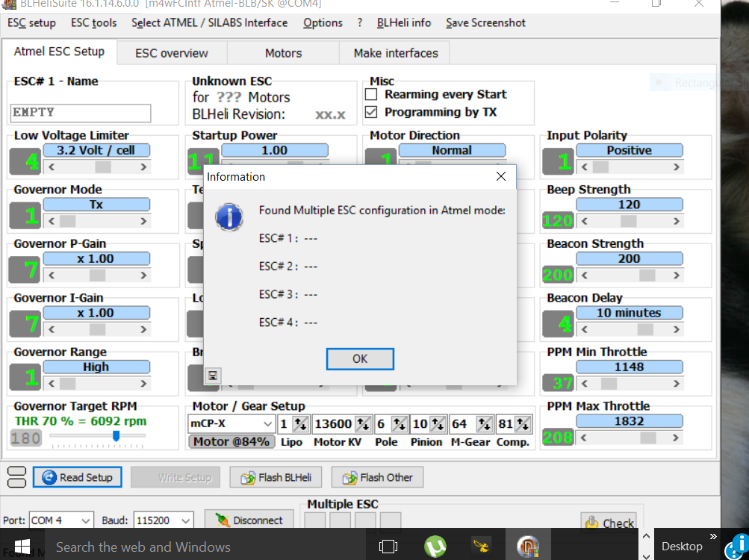Increase Beacon Strength with right arrow
Viewport: 749px width, 560px height.
(677, 276)
